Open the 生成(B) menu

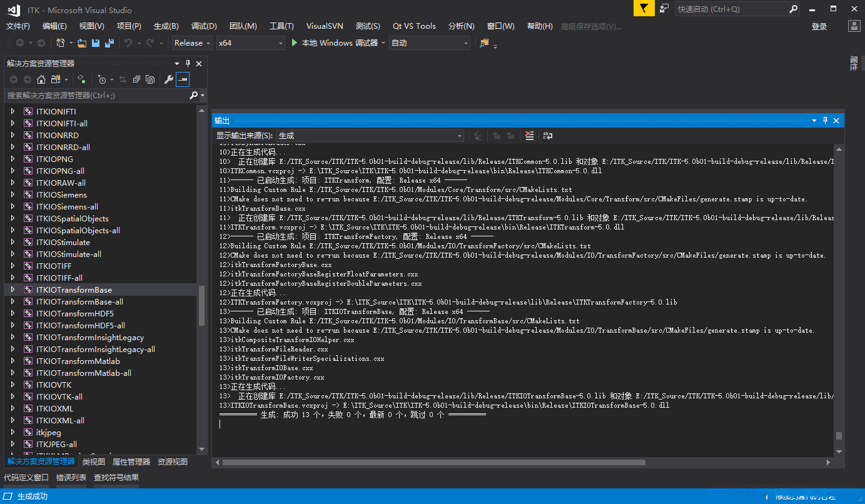tap(166, 26)
